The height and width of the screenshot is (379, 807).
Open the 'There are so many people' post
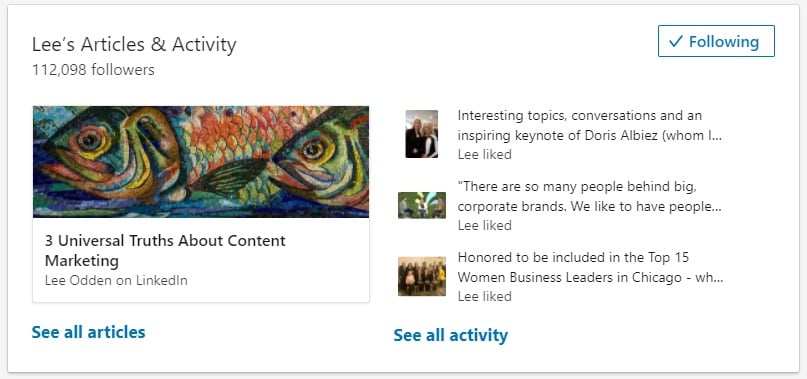coord(589,196)
